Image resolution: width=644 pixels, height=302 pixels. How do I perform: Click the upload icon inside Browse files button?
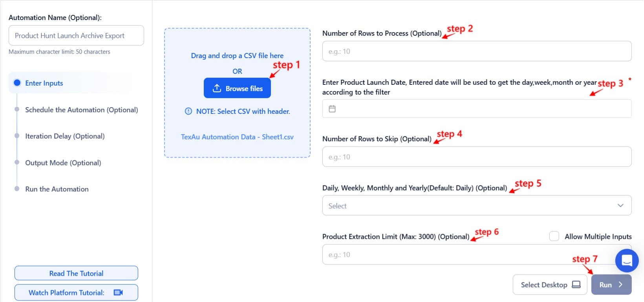[217, 88]
